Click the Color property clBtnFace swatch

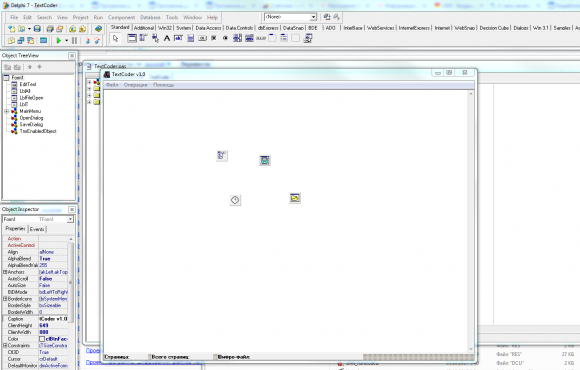point(42,339)
